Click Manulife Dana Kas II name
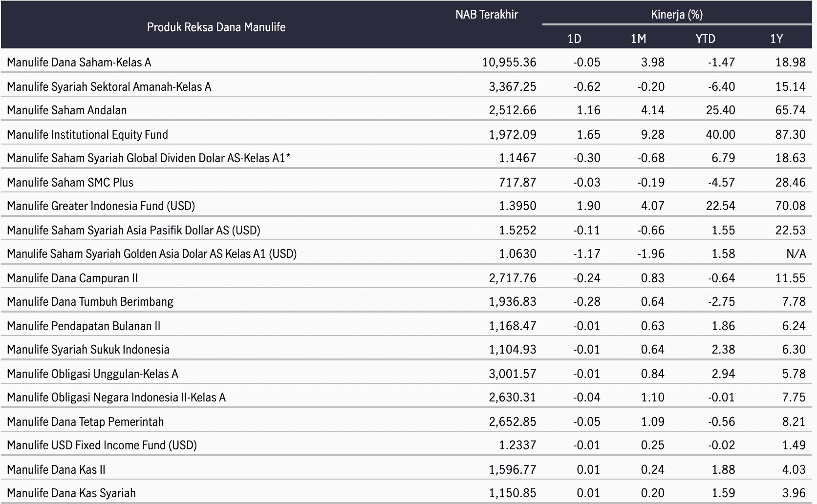817x504 pixels. (x=56, y=469)
